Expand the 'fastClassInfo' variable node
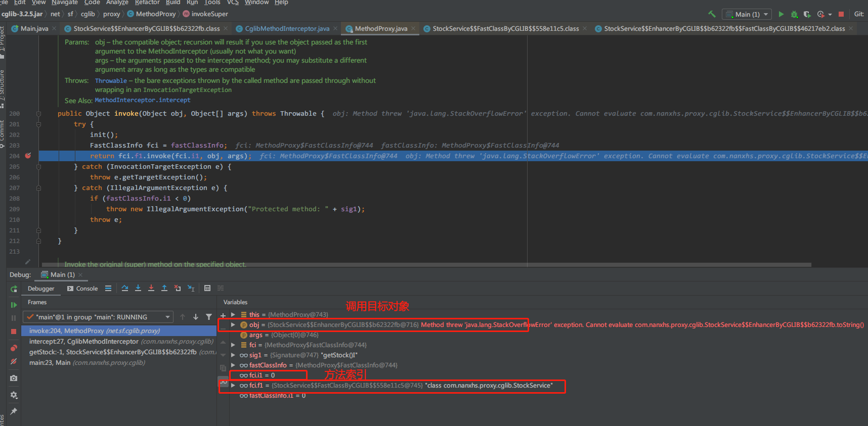 (x=233, y=365)
